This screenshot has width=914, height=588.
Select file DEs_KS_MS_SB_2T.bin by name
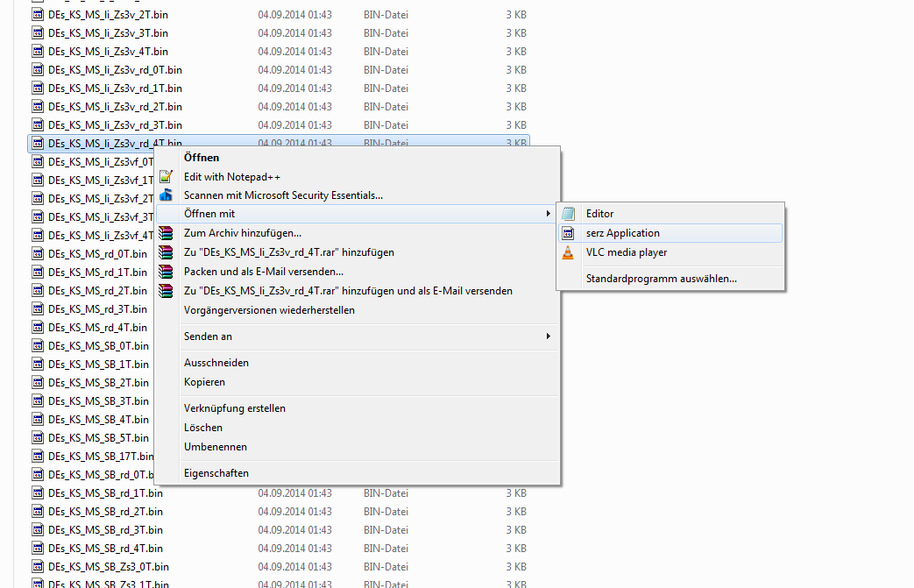tap(98, 382)
